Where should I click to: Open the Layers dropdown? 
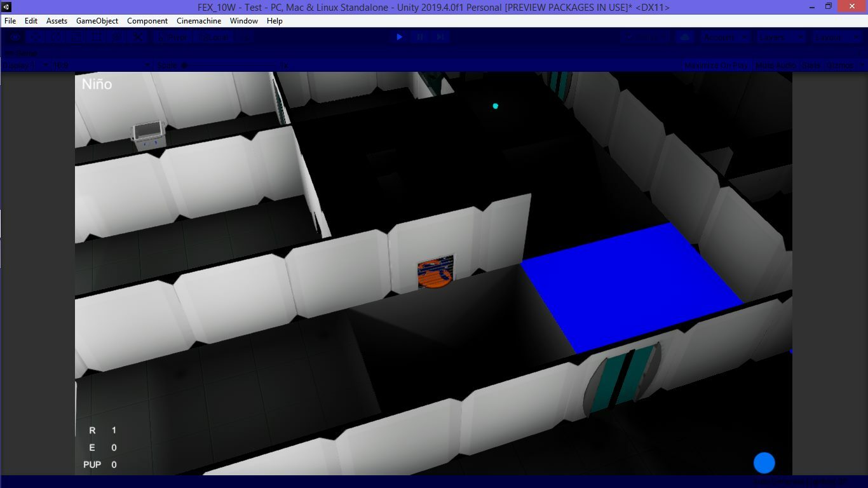tap(781, 37)
